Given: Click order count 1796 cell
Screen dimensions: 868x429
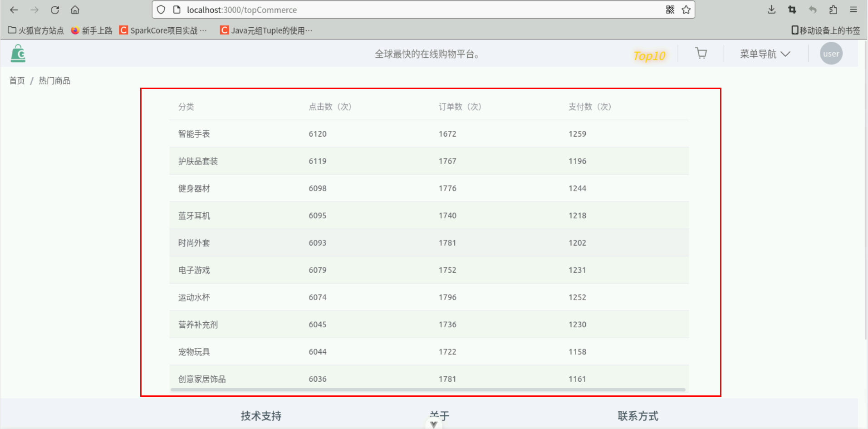Looking at the screenshot, I should tap(447, 297).
